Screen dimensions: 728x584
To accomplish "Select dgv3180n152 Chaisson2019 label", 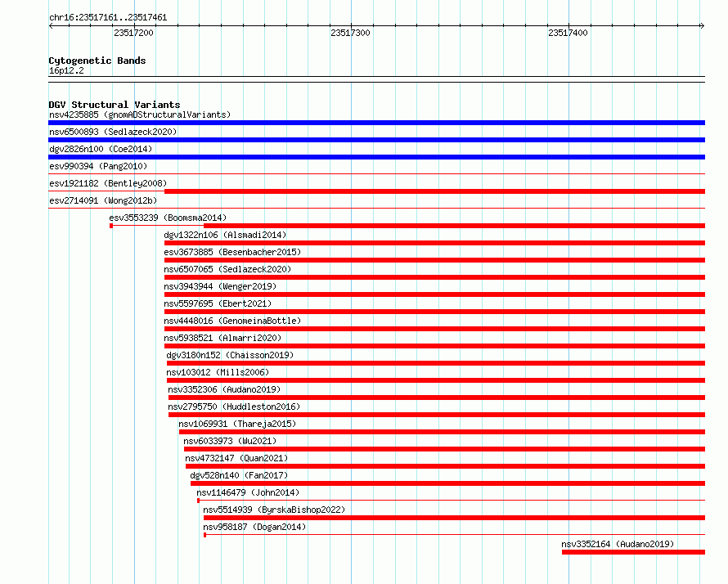I will 230,355.
